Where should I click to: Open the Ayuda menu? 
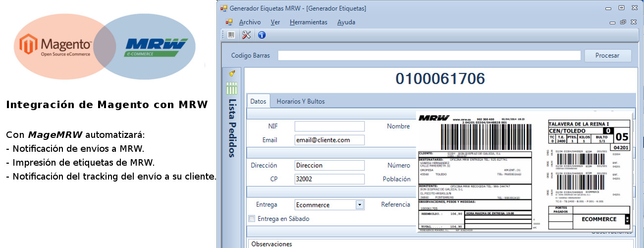coord(346,22)
